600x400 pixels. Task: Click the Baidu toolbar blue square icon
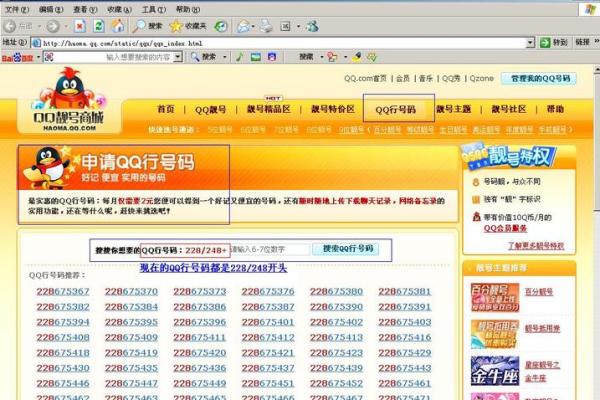click(x=272, y=57)
